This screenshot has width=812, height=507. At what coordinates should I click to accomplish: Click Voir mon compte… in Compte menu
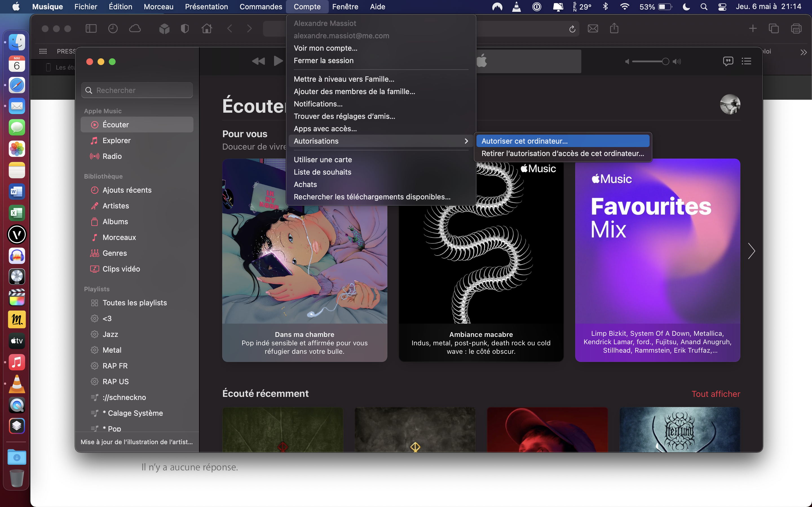(x=325, y=48)
